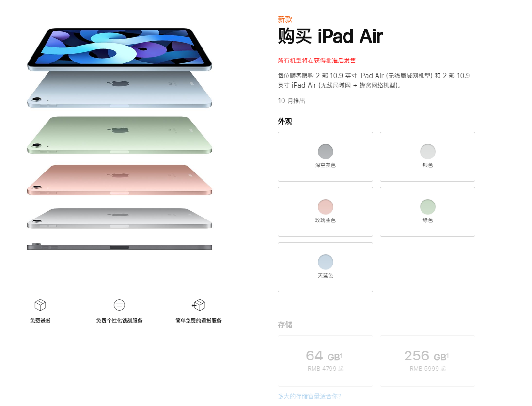Click the free engraving service icon
532x406 pixels.
click(119, 305)
